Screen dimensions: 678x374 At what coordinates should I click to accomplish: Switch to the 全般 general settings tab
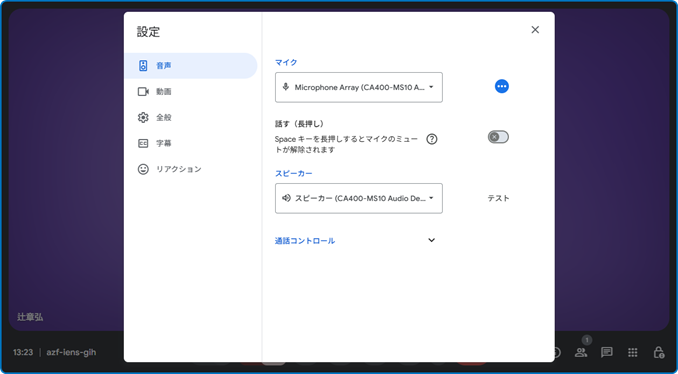[x=191, y=117]
